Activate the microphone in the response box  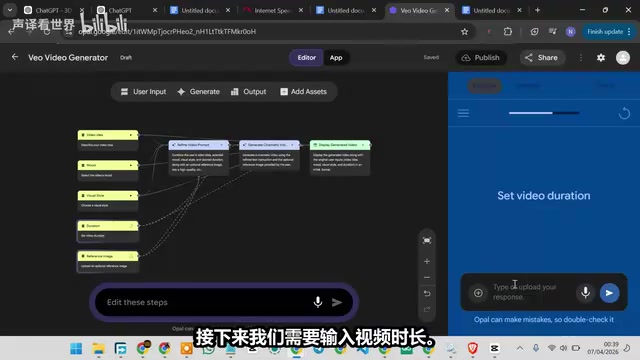tap(585, 293)
